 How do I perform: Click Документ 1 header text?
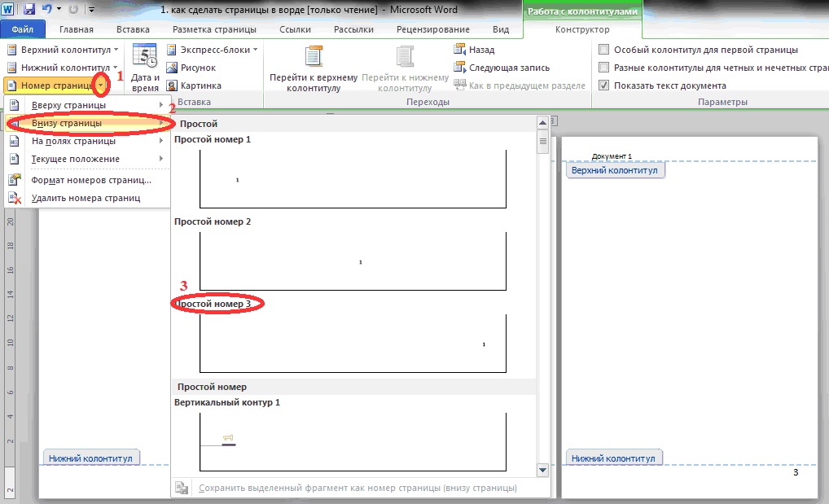click(612, 156)
